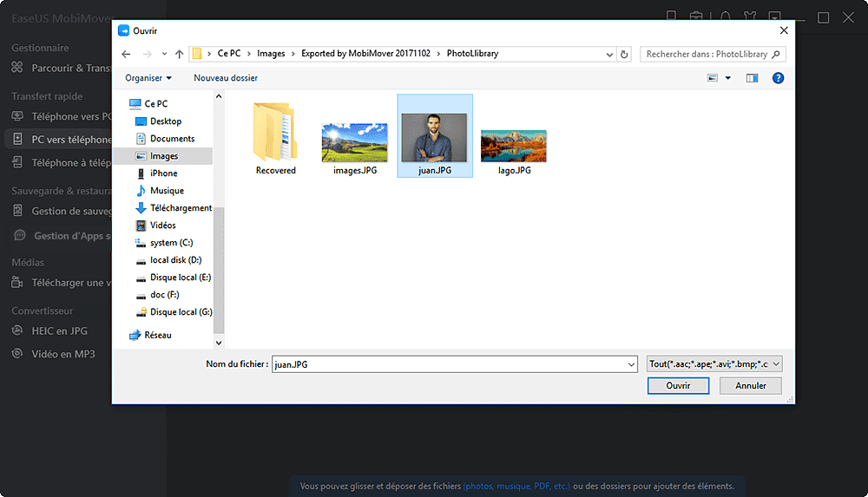The height and width of the screenshot is (497, 868).
Task: Expand the file name history dropdown
Action: point(631,364)
